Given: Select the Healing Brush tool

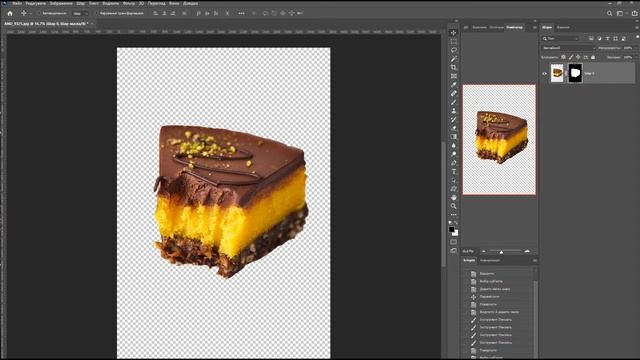Looking at the screenshot, I should [x=453, y=93].
